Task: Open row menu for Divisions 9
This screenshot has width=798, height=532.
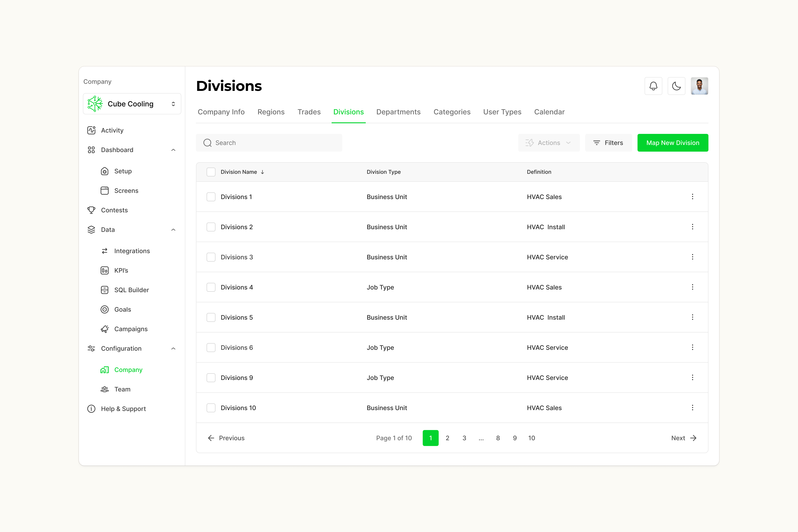Action: (x=692, y=377)
